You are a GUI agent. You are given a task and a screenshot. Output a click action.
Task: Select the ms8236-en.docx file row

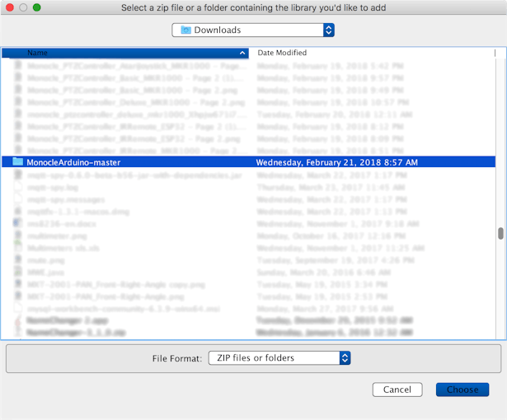click(248, 224)
